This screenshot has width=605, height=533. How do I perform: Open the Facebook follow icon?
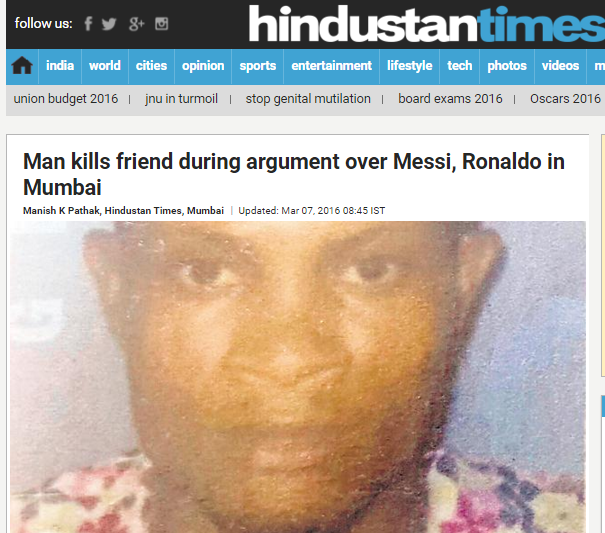(88, 24)
